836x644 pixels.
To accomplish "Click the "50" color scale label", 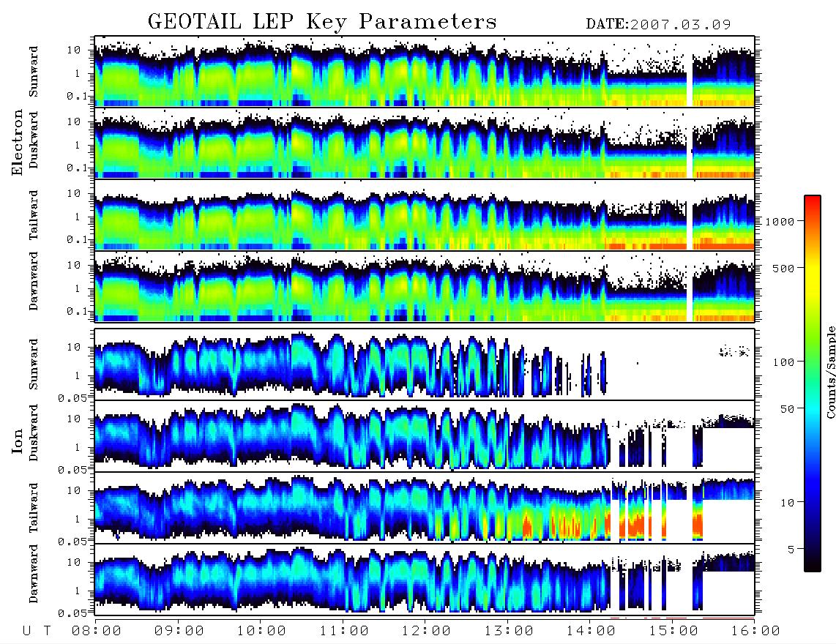I will (788, 409).
